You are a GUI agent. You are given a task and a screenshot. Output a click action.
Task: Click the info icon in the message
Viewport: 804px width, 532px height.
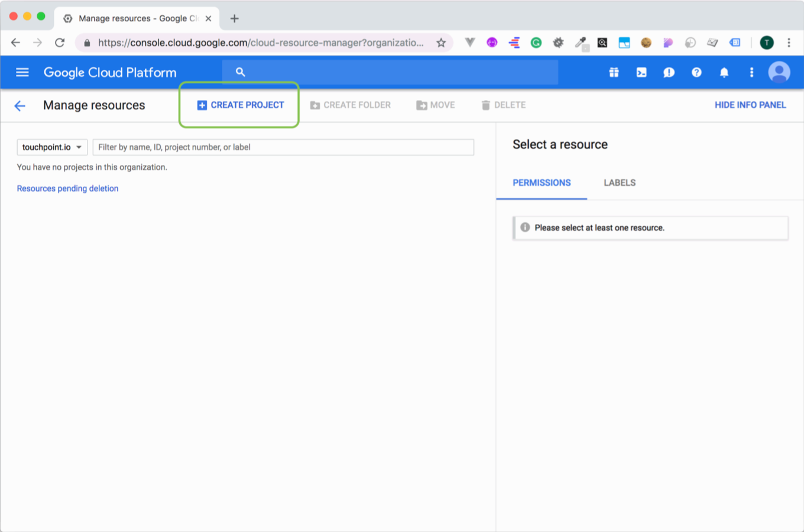tap(525, 228)
